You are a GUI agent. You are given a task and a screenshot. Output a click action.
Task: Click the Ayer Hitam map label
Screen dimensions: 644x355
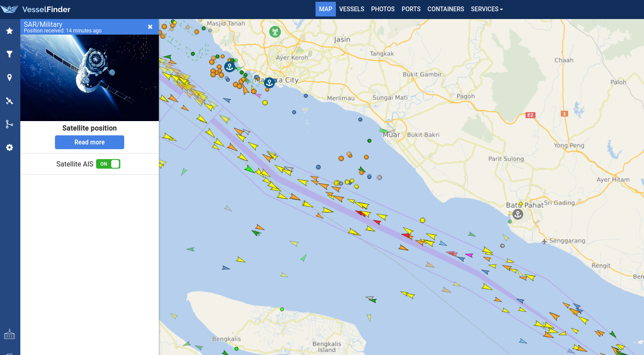613,179
